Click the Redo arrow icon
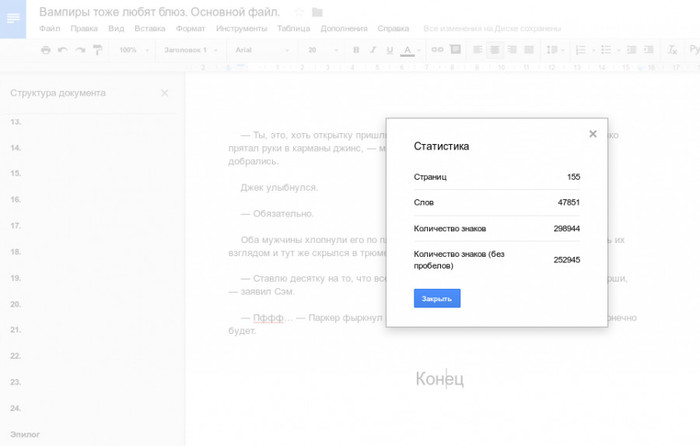 tap(80, 50)
